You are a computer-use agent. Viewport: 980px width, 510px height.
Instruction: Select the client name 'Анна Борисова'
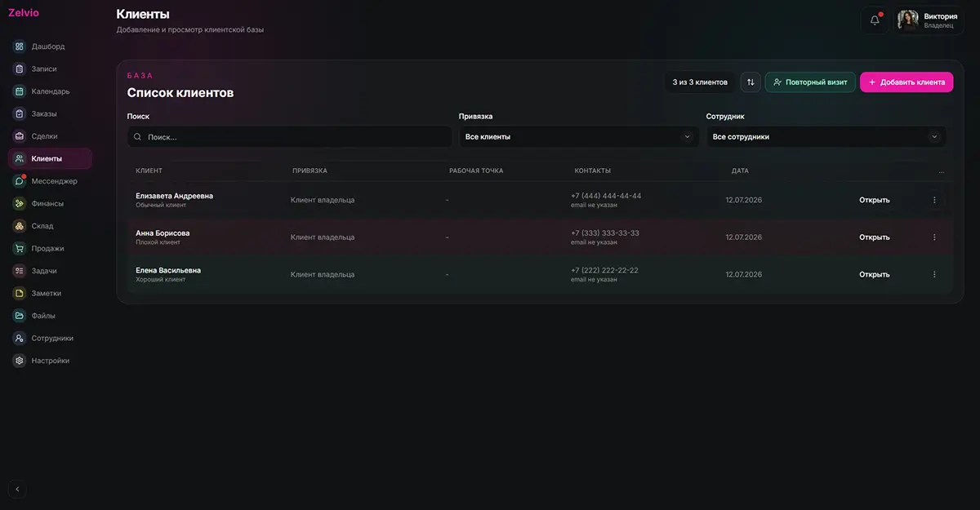pyautogui.click(x=163, y=233)
